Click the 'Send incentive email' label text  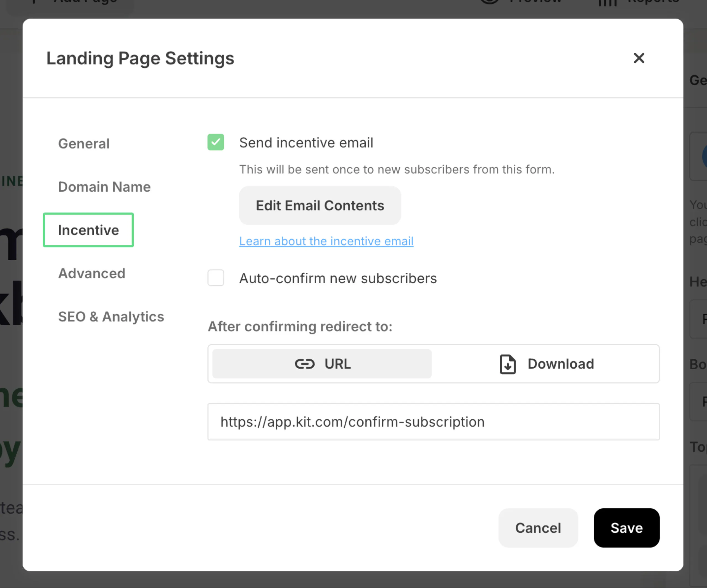[306, 143]
